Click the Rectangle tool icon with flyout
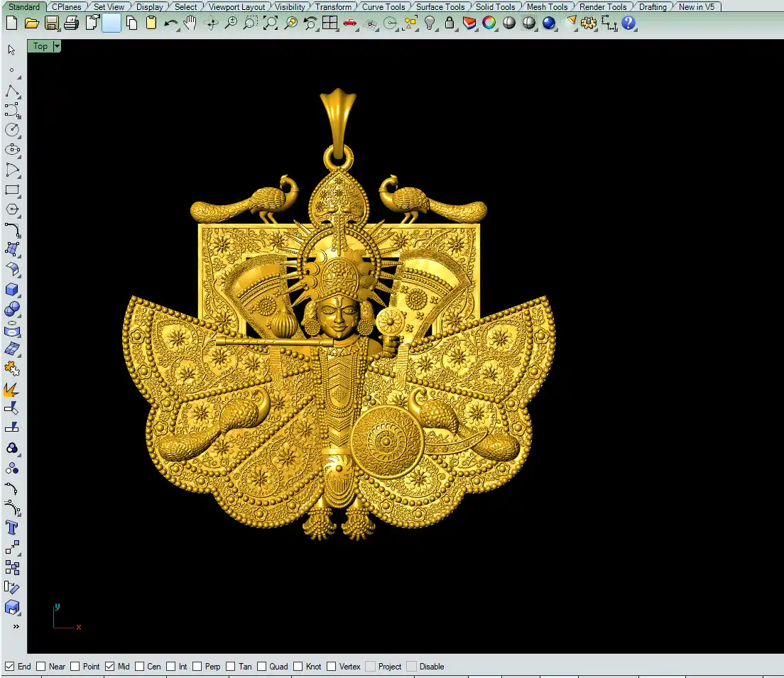This screenshot has height=678, width=784. tap(12, 190)
